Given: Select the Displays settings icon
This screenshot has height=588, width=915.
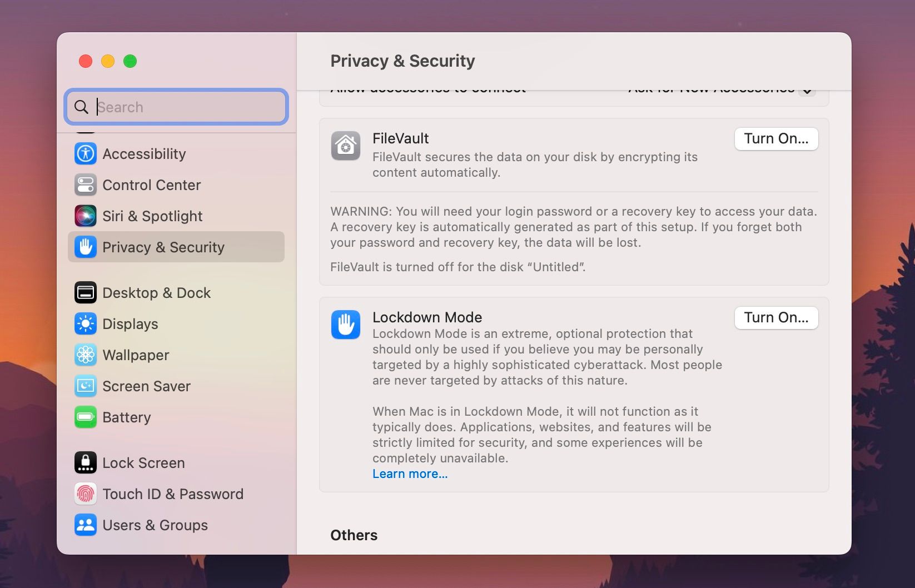Looking at the screenshot, I should coord(84,324).
